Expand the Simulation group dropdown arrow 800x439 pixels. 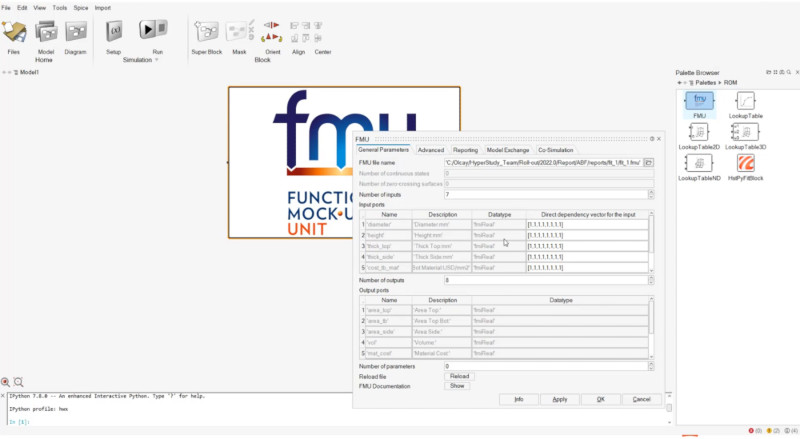coord(157,60)
